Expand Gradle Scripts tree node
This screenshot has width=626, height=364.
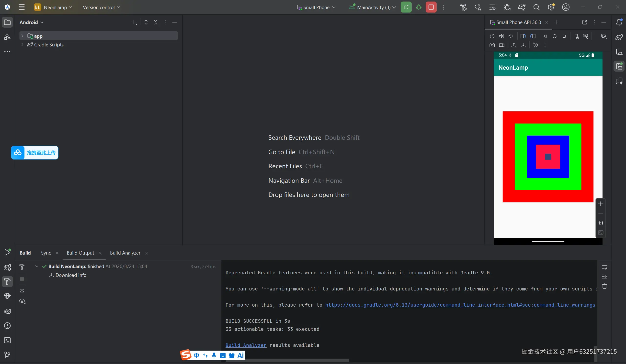pos(22,45)
